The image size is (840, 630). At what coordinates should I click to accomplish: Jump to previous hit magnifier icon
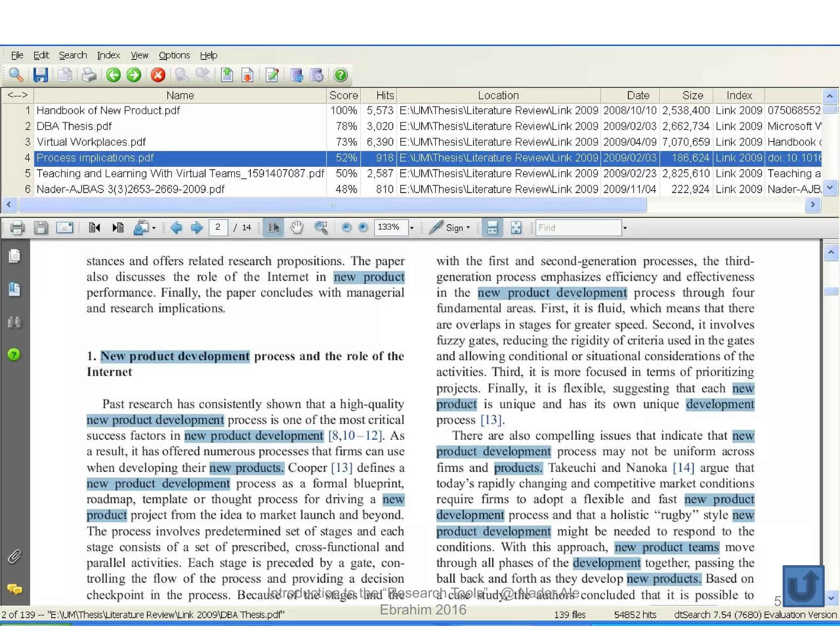182,75
